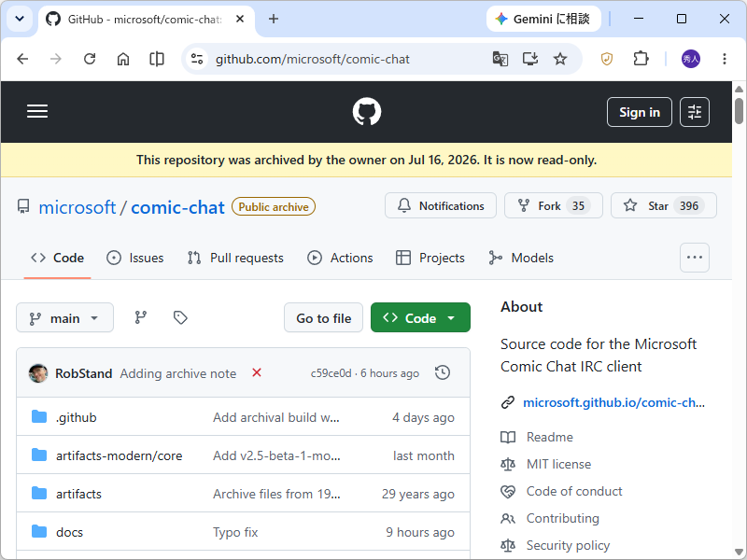Switch to the Models tab
Screen dimensions: 747x560
click(x=521, y=258)
